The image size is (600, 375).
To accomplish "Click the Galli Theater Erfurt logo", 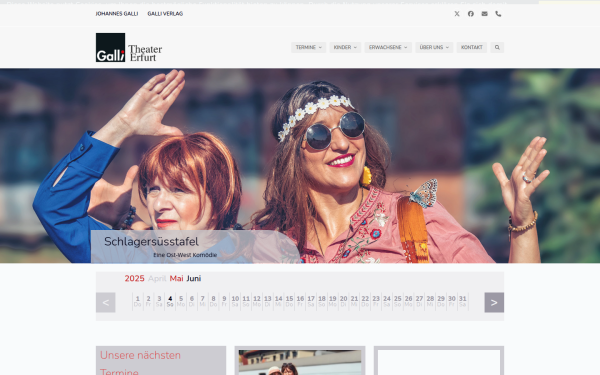I will coord(129,47).
